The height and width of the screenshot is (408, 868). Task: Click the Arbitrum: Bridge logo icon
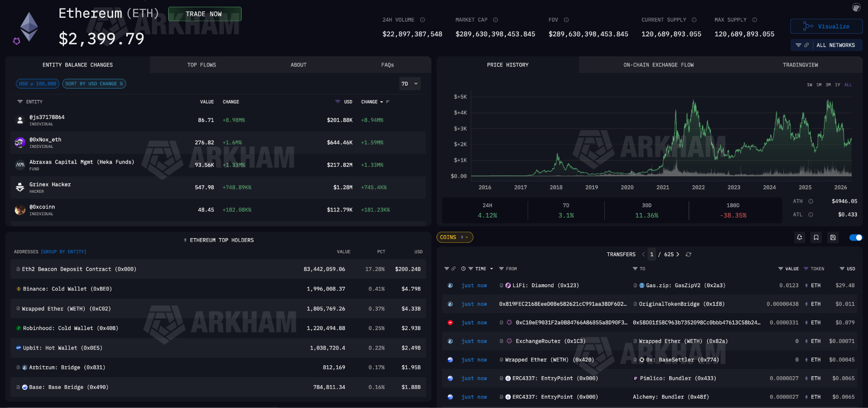(25, 367)
